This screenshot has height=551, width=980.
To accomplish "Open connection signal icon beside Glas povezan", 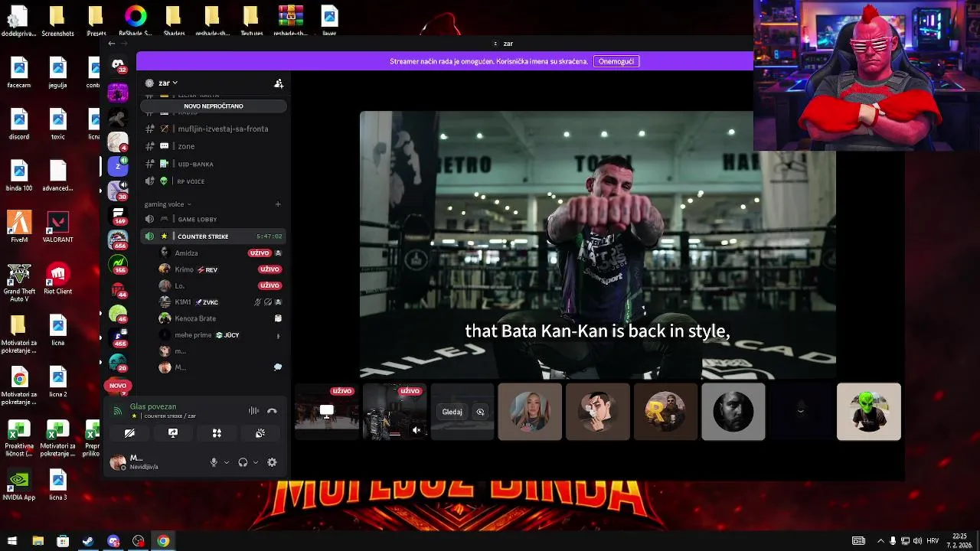I will tap(117, 411).
